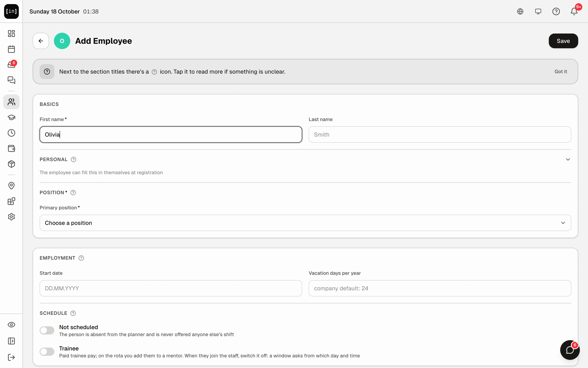Go back with the arrow button
Screen dimensions: 588x368
(x=41, y=41)
